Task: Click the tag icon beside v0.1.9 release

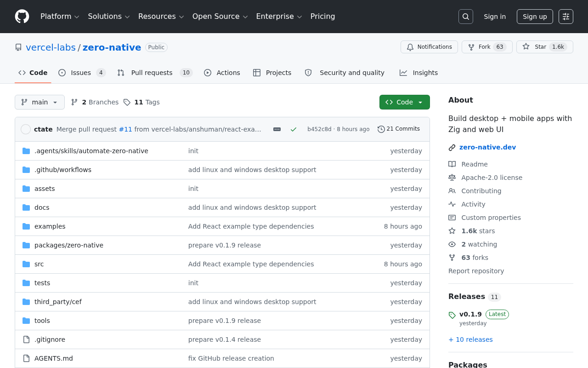Action: pyautogui.click(x=452, y=315)
